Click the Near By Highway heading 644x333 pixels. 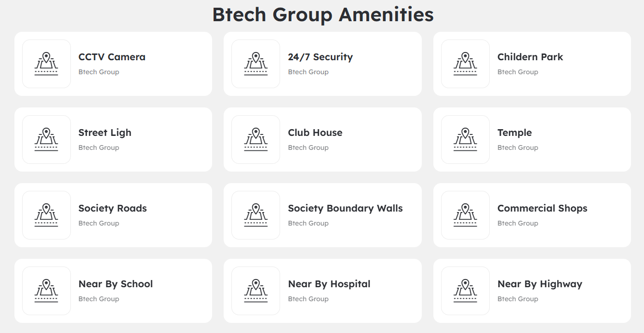pos(539,284)
